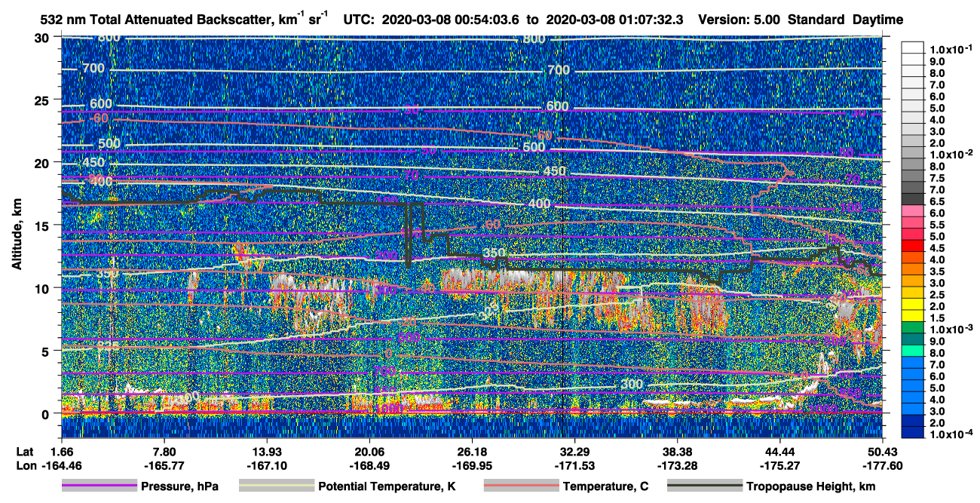Click the longitude value '-175.27'
The height and width of the screenshot is (503, 980).
click(780, 465)
